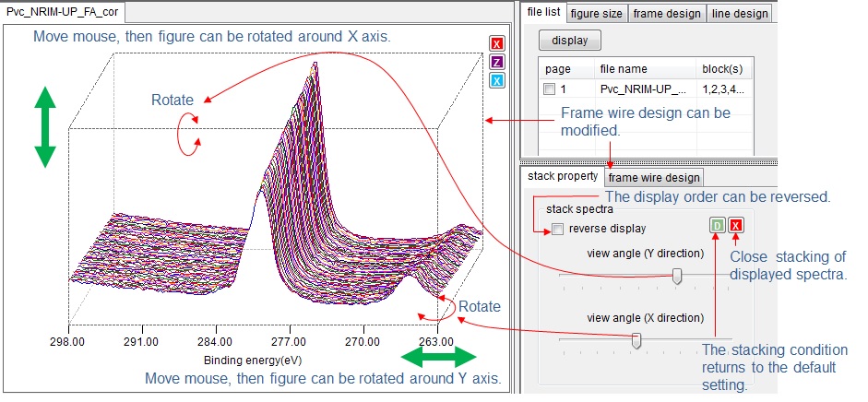Switch to the figure size tab
Image resolution: width=868 pixels, height=402 pixels.
[597, 13]
